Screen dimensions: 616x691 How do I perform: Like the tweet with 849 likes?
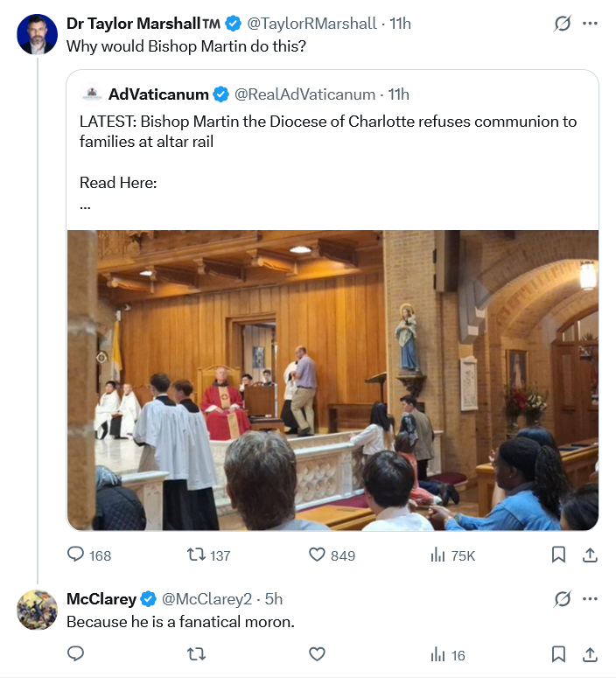click(318, 555)
